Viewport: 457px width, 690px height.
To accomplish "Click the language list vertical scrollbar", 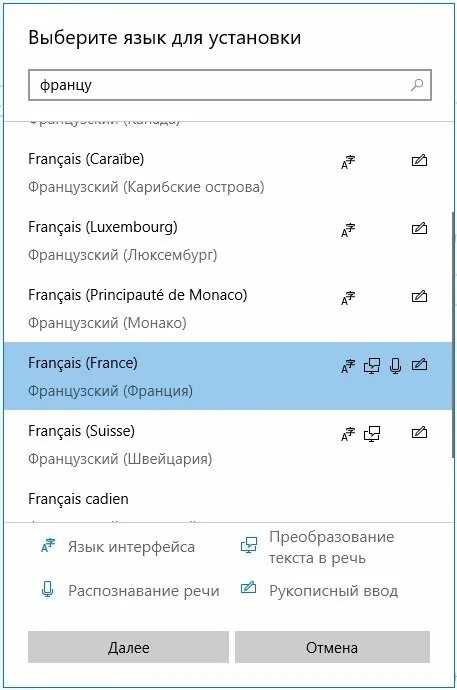I will coord(453,334).
